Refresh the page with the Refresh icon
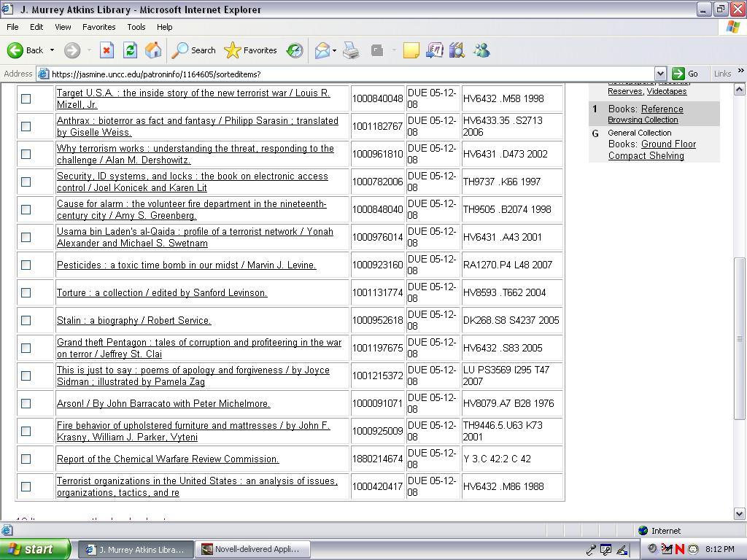 pyautogui.click(x=130, y=50)
